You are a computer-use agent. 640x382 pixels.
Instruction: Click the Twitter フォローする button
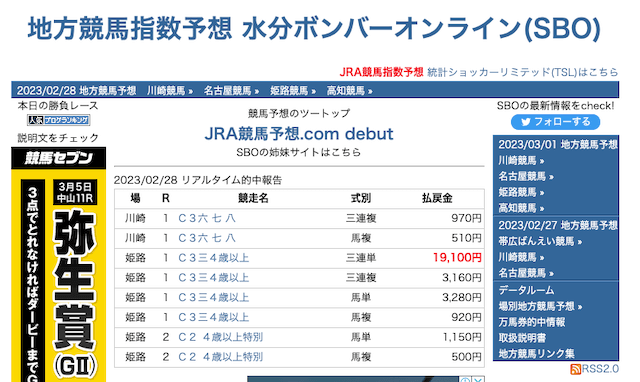tap(556, 122)
